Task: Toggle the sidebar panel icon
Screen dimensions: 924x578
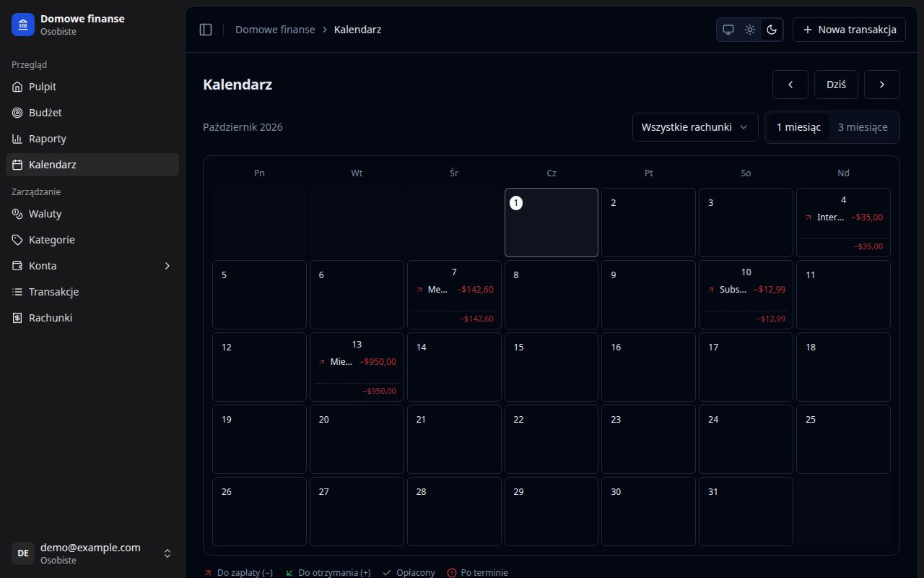Action: (x=206, y=30)
